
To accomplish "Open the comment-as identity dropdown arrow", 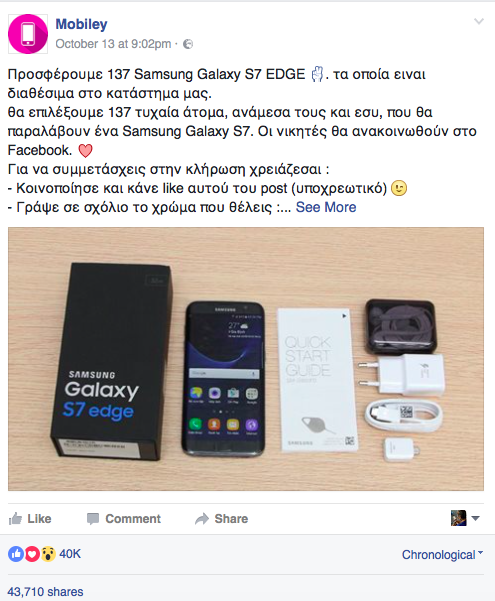I will click(x=475, y=518).
